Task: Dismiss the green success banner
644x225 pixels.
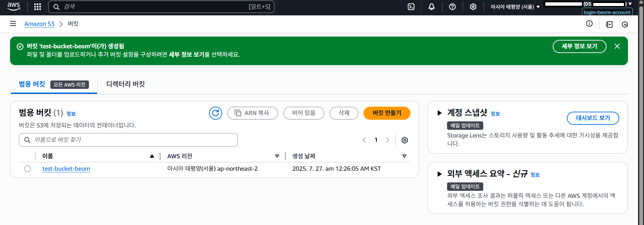Action: coord(617,46)
